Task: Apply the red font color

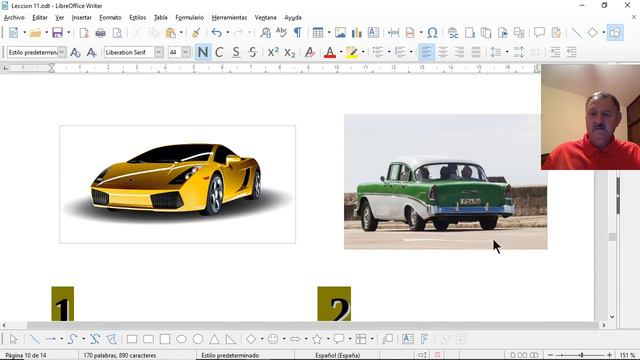Action: pos(330,52)
